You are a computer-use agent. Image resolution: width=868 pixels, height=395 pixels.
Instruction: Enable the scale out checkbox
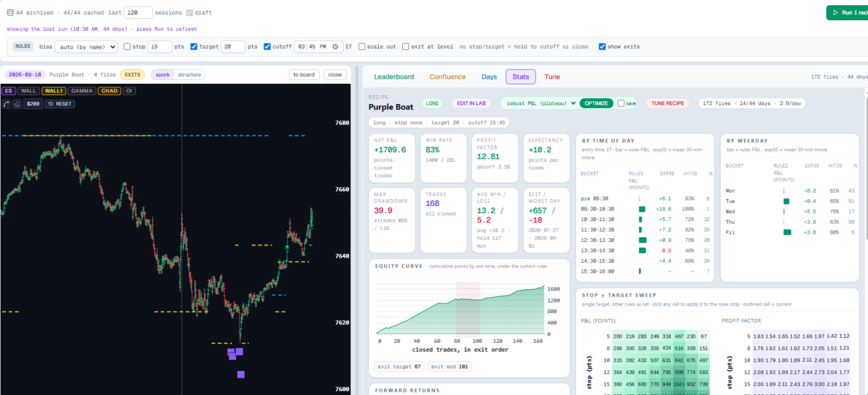(x=362, y=47)
